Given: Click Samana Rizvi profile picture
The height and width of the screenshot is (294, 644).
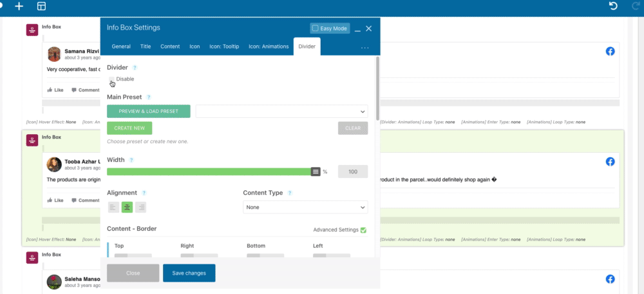Looking at the screenshot, I should 54,54.
